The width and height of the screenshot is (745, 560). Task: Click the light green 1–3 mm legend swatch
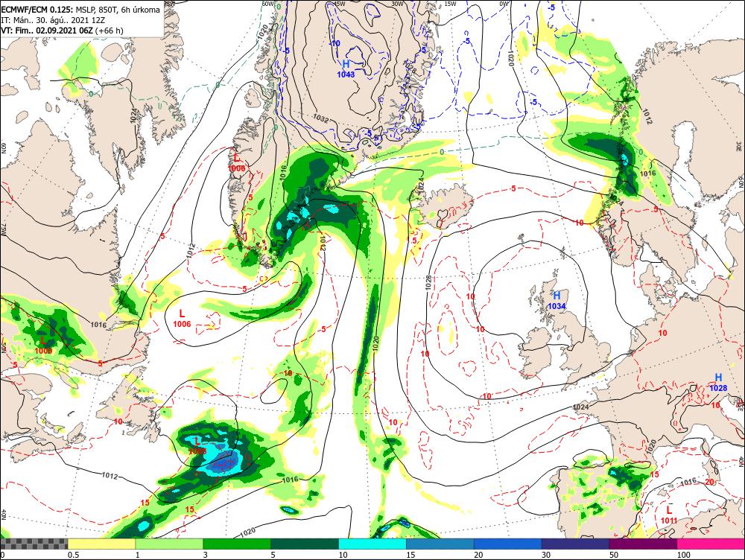coord(170,544)
